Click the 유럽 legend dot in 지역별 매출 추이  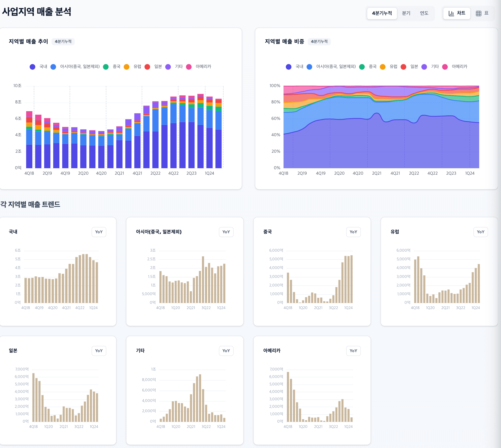[126, 66]
